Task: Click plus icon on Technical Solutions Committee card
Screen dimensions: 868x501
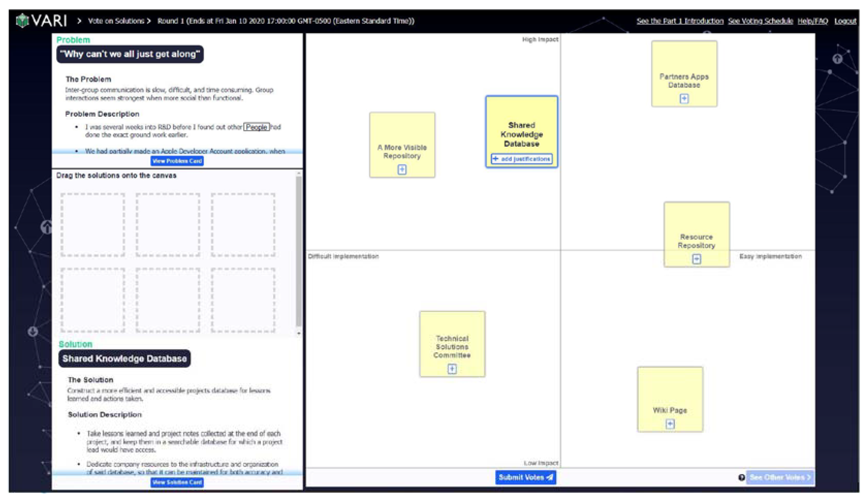Action: click(452, 369)
